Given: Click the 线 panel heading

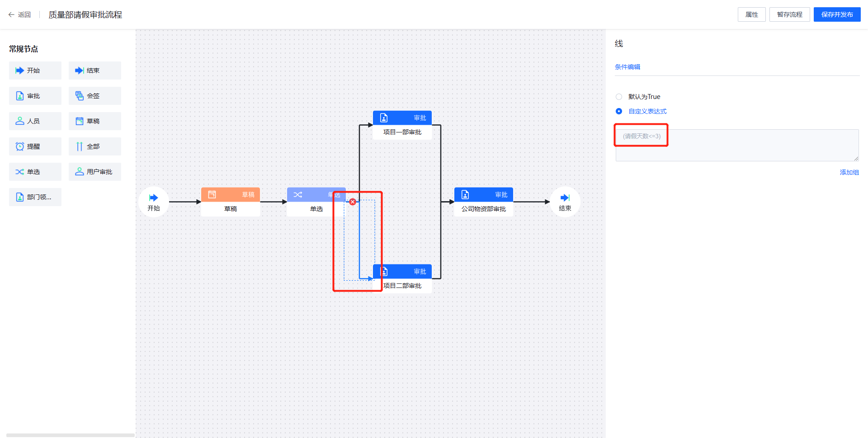Looking at the screenshot, I should (x=619, y=43).
